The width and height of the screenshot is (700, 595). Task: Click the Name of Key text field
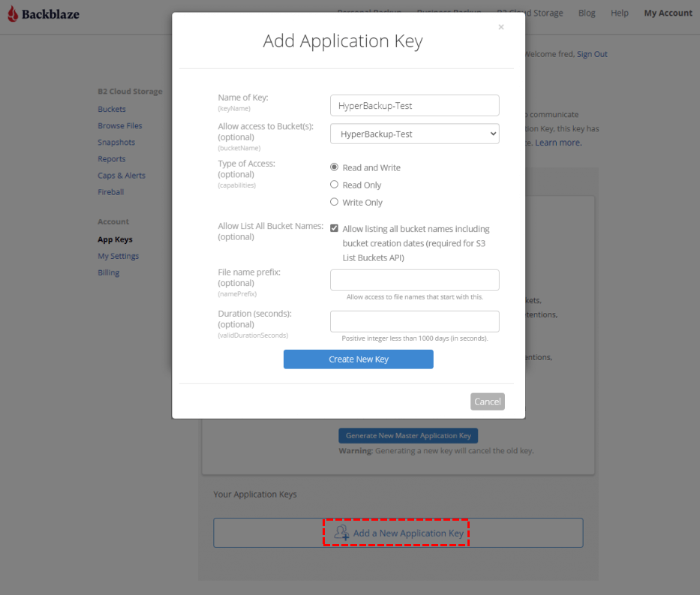pos(414,106)
